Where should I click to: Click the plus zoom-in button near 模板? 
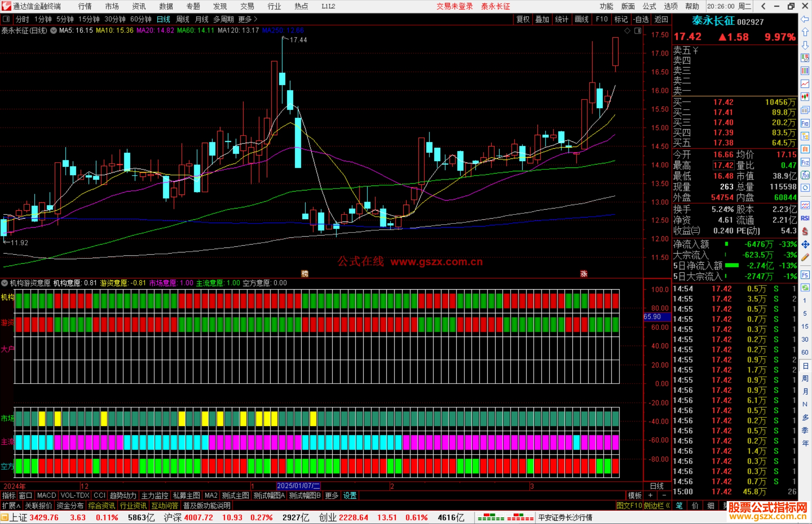pos(650,495)
